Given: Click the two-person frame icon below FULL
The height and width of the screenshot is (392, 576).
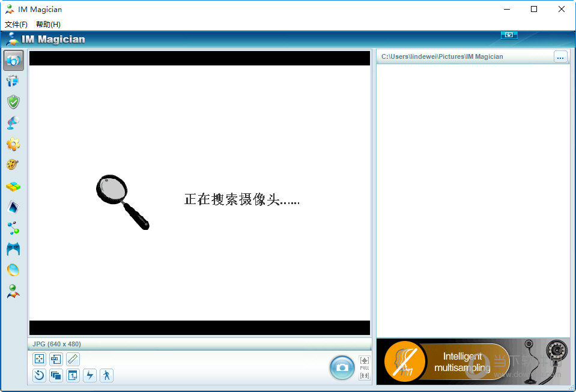Looking at the screenshot, I should coord(365,375).
